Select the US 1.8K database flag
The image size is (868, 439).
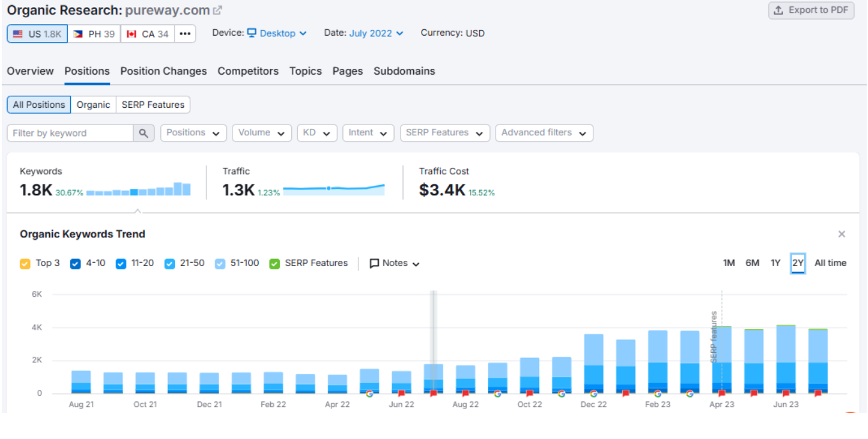[x=37, y=34]
